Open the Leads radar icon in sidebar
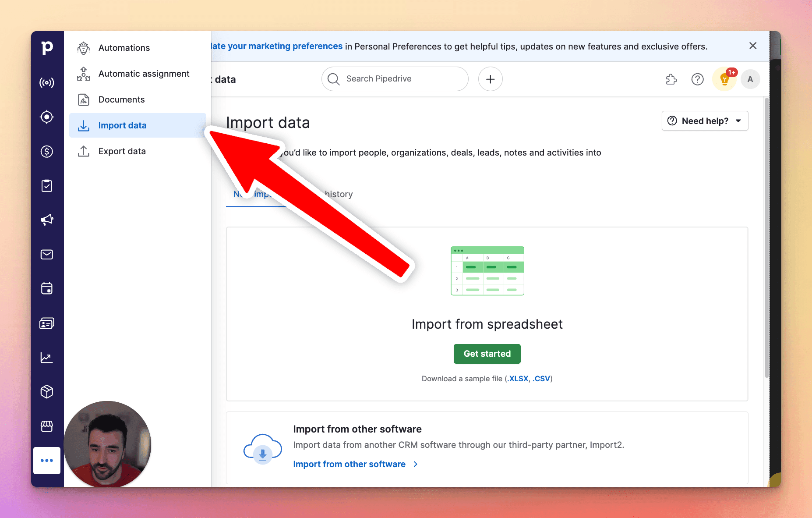The height and width of the screenshot is (518, 812). (x=47, y=82)
